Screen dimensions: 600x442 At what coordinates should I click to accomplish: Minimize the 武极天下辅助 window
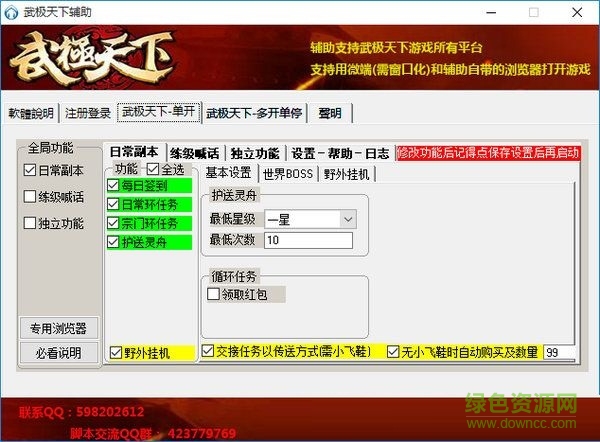pyautogui.click(x=491, y=13)
